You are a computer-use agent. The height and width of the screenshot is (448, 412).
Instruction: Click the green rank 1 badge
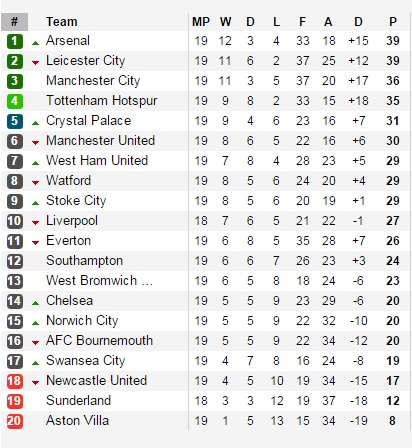pos(14,41)
